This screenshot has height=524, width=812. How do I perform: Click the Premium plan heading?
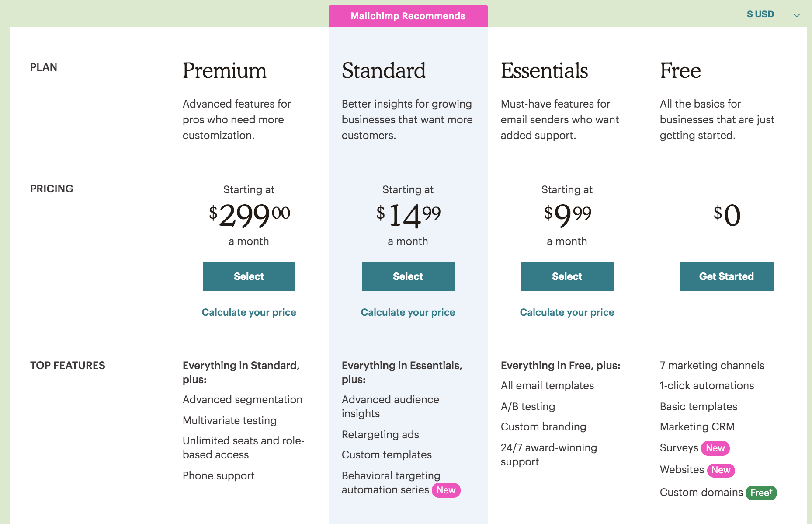tap(225, 71)
